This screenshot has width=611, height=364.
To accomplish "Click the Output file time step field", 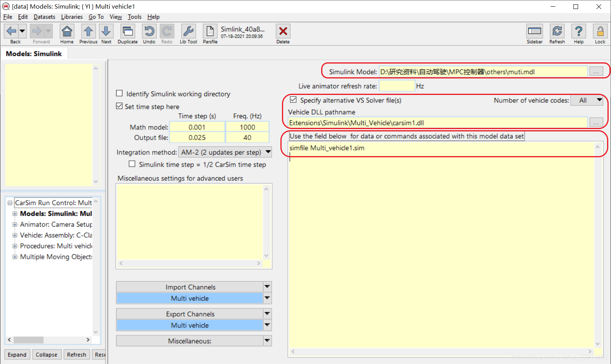I will pos(197,138).
